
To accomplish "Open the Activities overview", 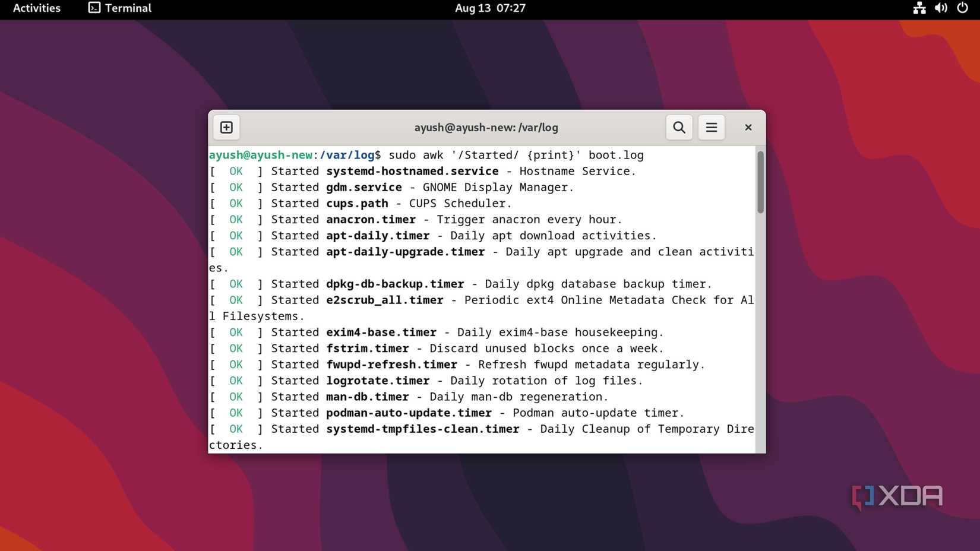I will [x=36, y=8].
